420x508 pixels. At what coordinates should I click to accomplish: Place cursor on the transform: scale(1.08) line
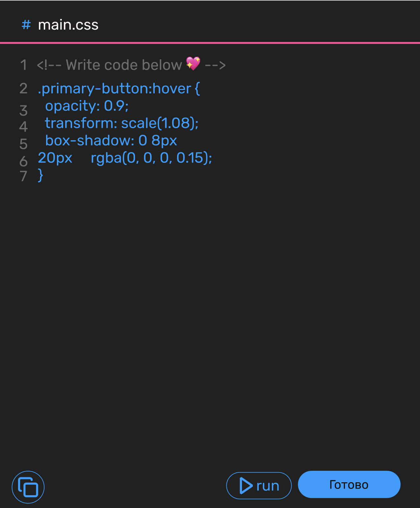122,123
